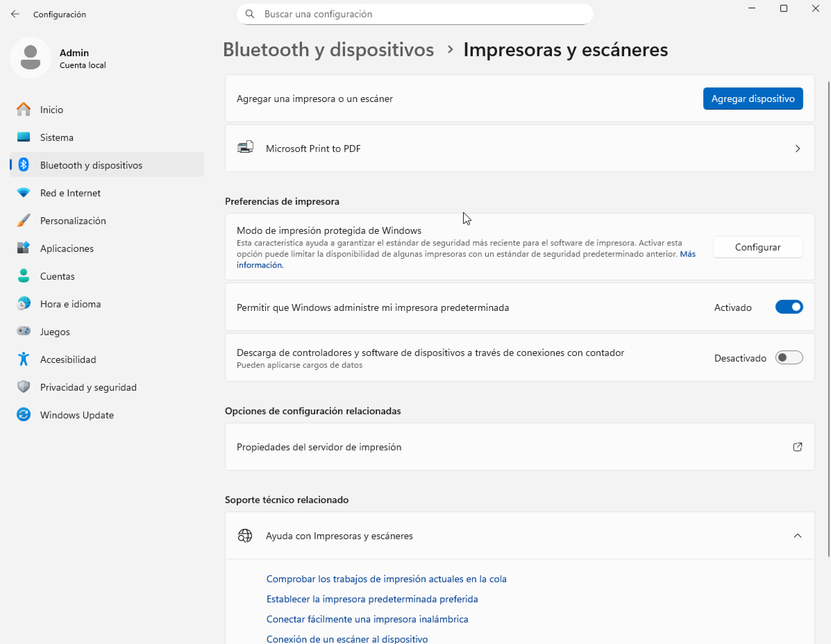The image size is (831, 644).
Task: Click the Aplicaciones label in sidebar
Action: [x=67, y=248]
